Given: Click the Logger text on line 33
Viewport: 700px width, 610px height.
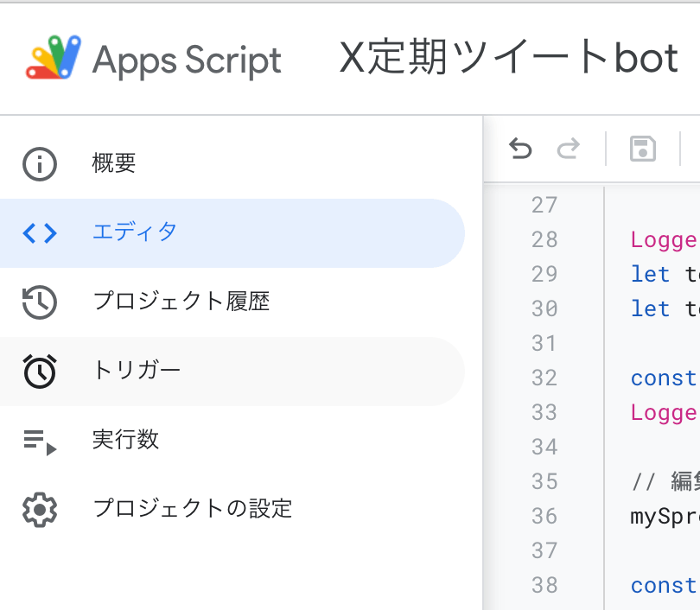Looking at the screenshot, I should pyautogui.click(x=665, y=413).
